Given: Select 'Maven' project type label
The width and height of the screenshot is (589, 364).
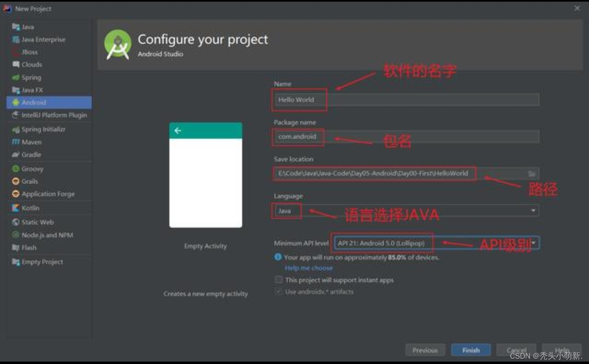Looking at the screenshot, I should tap(31, 142).
